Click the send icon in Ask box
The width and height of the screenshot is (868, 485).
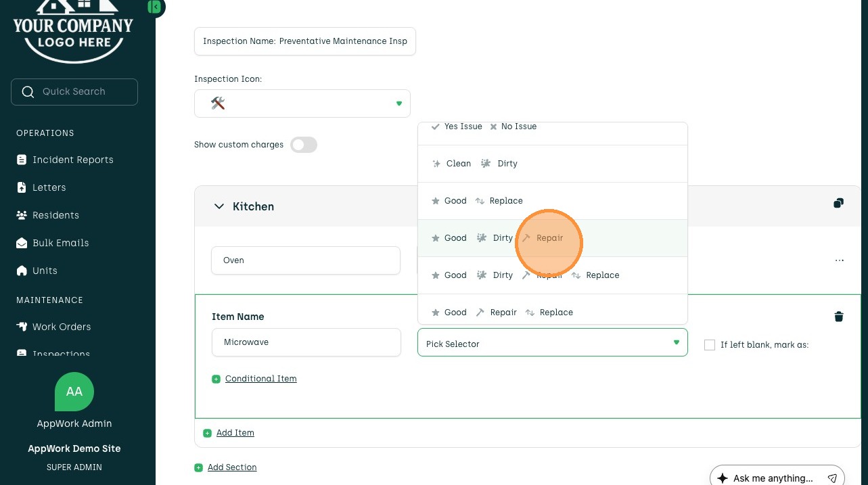click(832, 478)
